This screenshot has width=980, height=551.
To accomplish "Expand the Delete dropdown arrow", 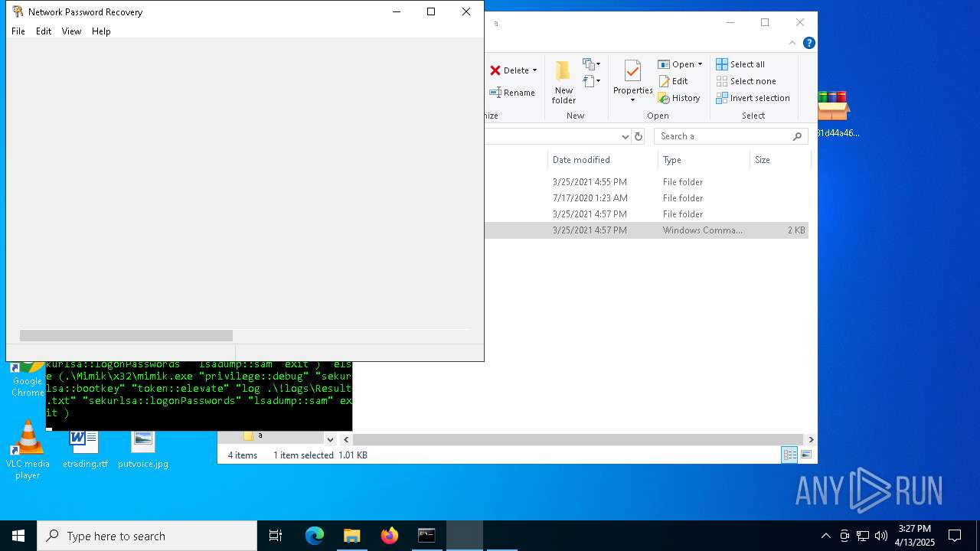I will (534, 70).
